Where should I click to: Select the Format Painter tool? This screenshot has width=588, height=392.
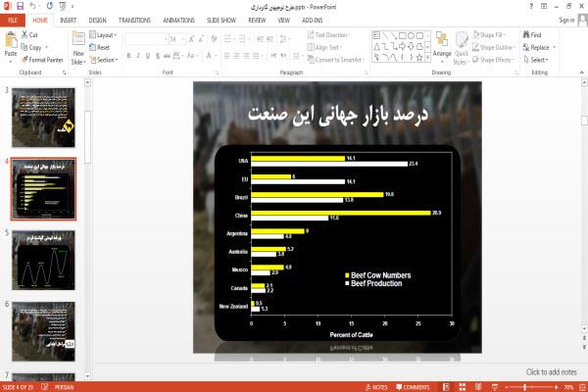(42, 60)
